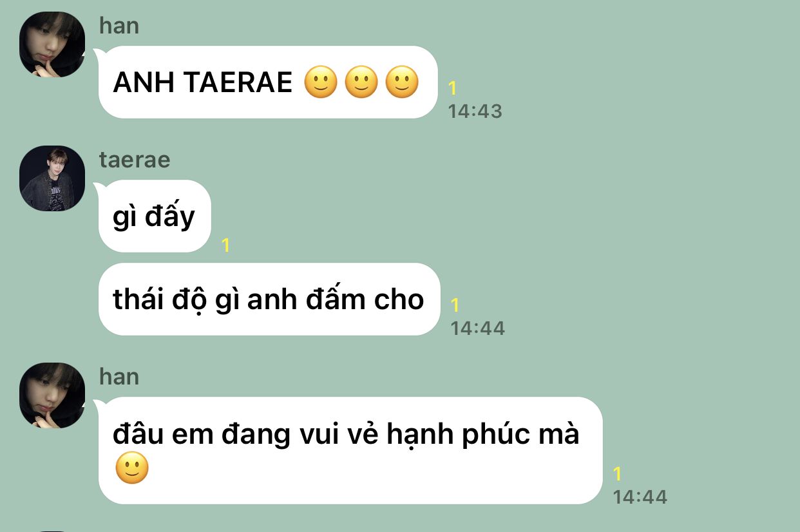The width and height of the screenshot is (800, 532).
Task: Open han's avatar beside the 'đâu em đang vui' message
Action: pos(52,395)
